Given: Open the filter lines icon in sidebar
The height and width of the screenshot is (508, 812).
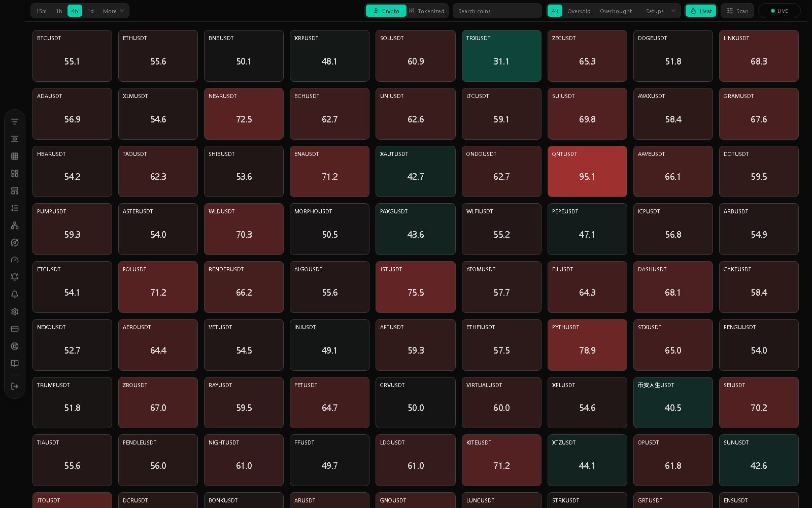Looking at the screenshot, I should (15, 122).
